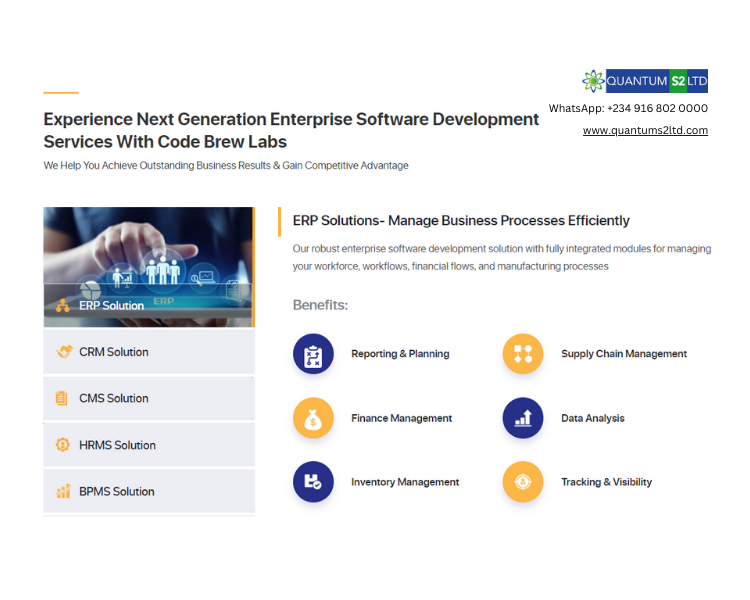The image size is (750, 600).
Task: Click the Inventory Management icon
Action: click(313, 482)
